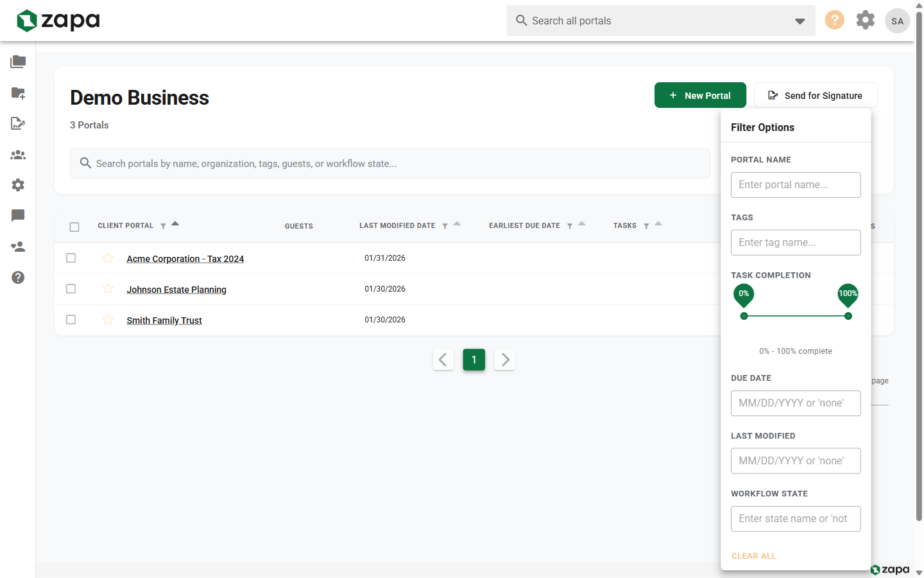This screenshot has height=578, width=924.
Task: Click the new folder plus sidebar icon
Action: coord(18,93)
